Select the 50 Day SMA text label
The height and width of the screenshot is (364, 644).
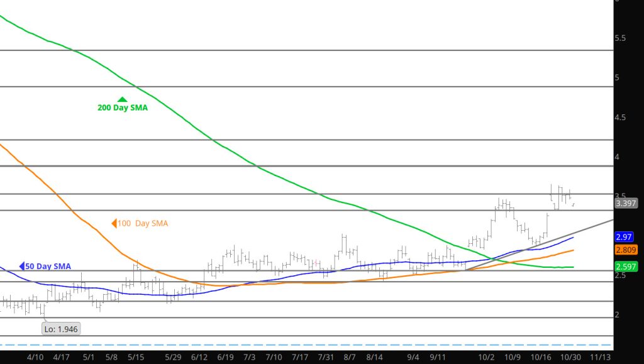49,267
